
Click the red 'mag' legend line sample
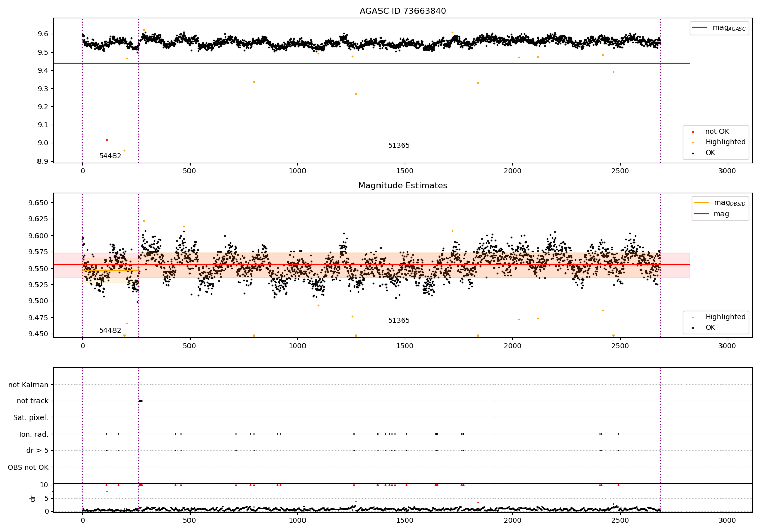click(702, 214)
